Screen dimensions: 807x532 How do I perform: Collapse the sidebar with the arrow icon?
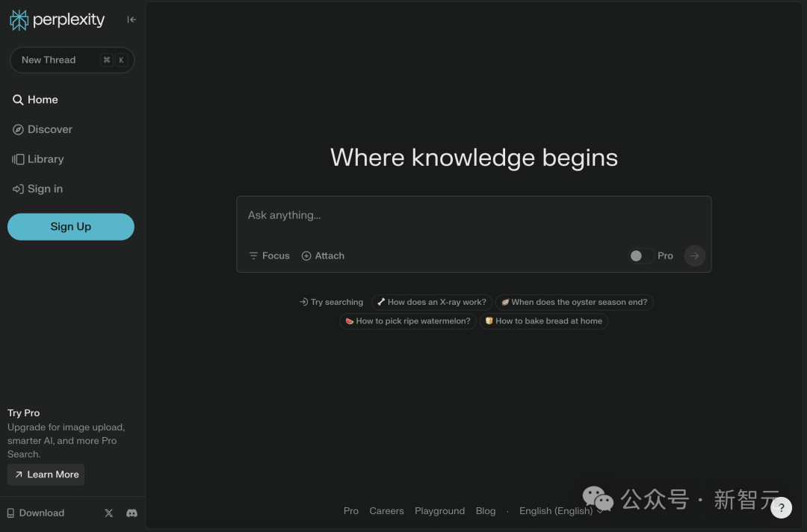point(132,19)
